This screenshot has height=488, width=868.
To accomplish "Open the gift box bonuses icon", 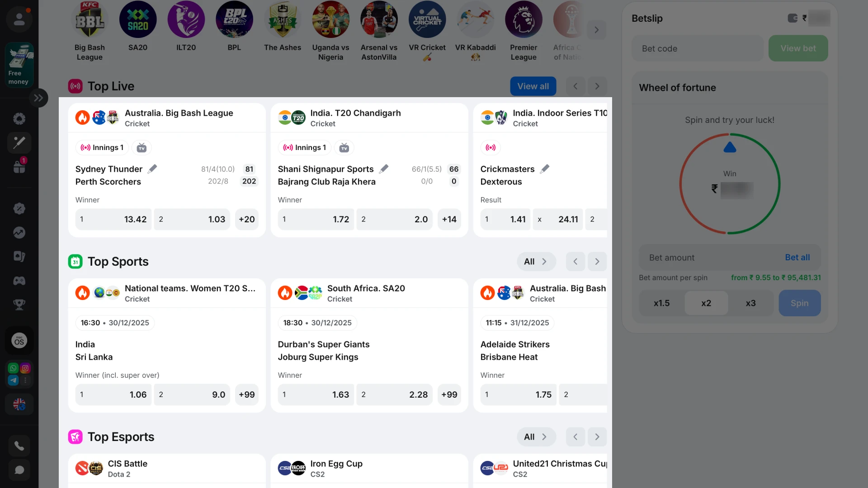I will click(x=19, y=166).
